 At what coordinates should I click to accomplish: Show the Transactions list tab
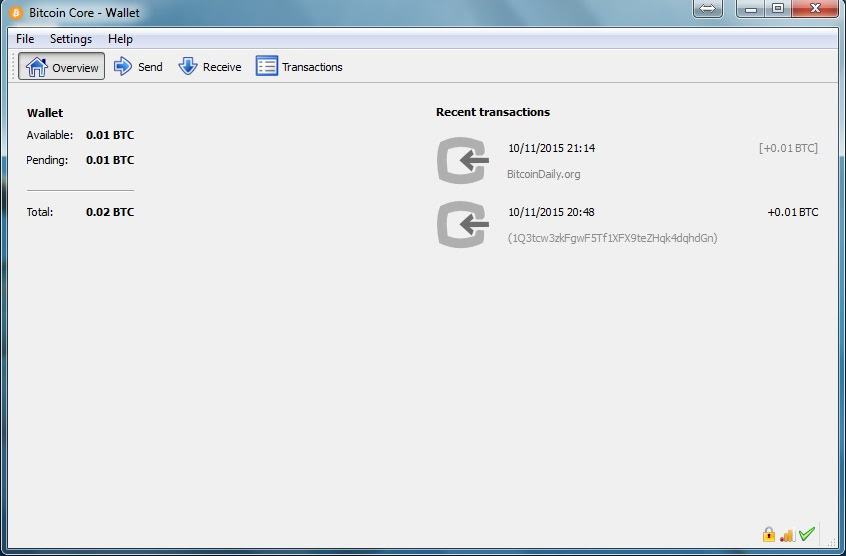[299, 66]
